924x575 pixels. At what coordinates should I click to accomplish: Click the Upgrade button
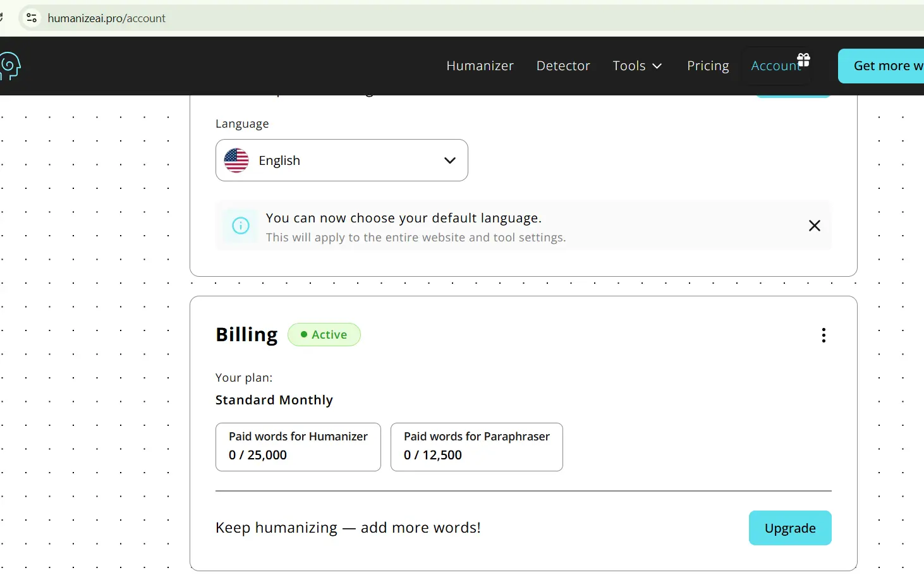pyautogui.click(x=790, y=528)
